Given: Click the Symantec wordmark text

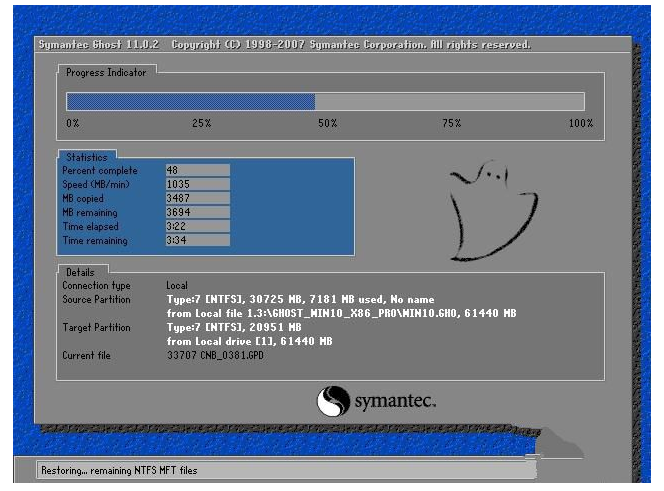Looking at the screenshot, I should [393, 402].
